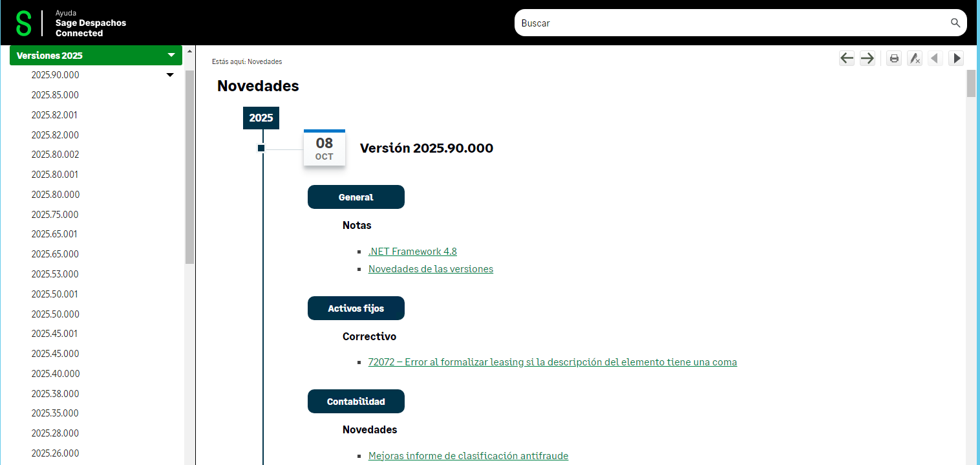Remove search highlighting with the pen icon
This screenshot has width=980, height=465.
(914, 58)
